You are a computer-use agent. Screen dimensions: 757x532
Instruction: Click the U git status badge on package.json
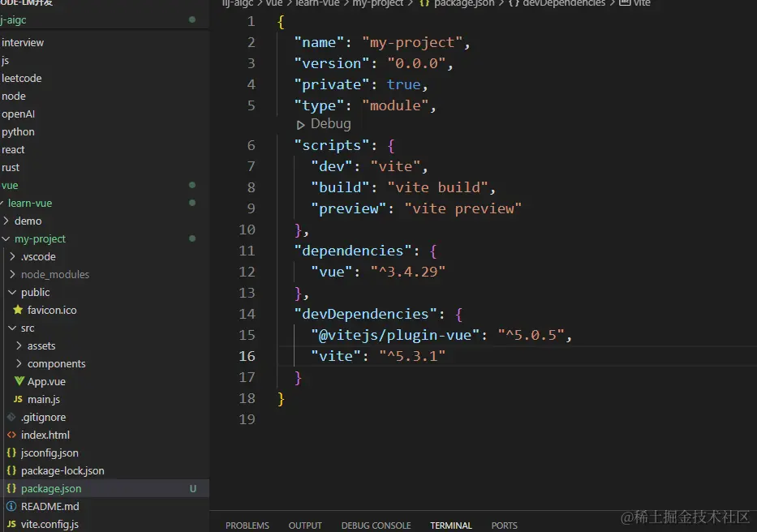(192, 488)
